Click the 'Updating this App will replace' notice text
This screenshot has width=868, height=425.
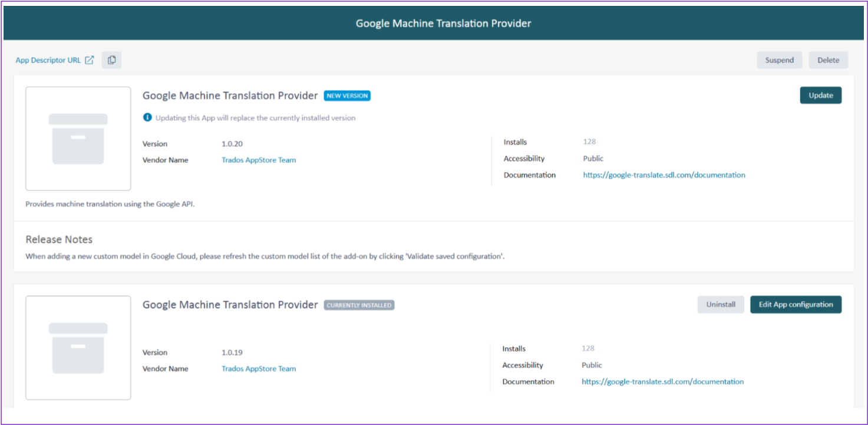tap(256, 118)
